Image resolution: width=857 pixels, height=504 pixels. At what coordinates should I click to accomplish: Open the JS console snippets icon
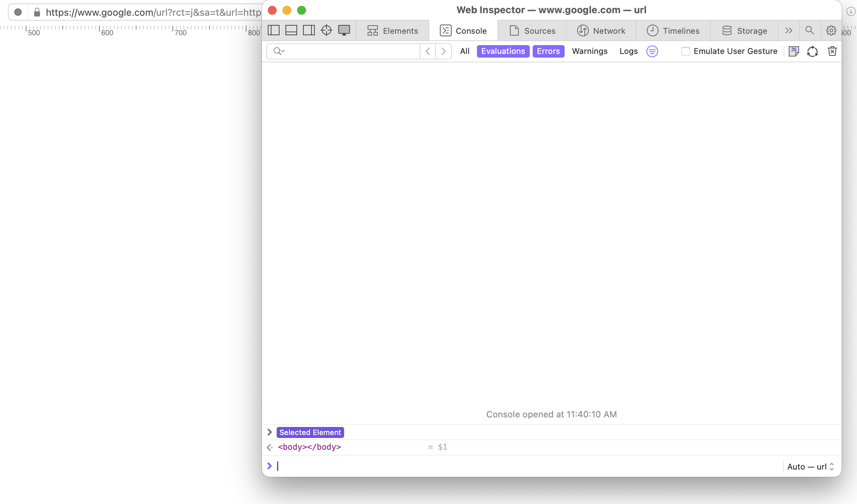(x=794, y=51)
